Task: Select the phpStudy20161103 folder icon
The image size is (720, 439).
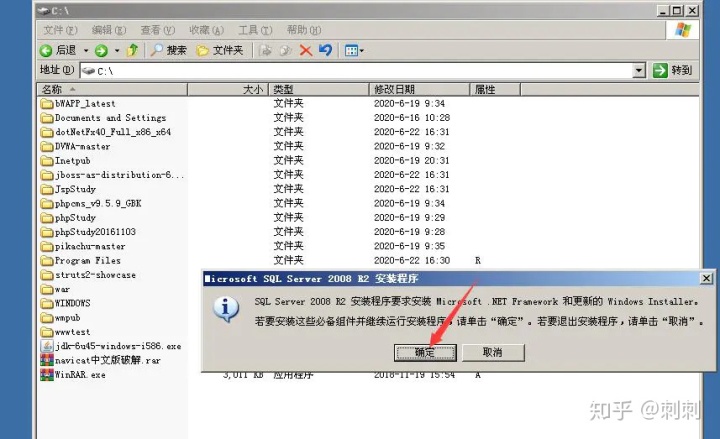Action: (x=47, y=232)
